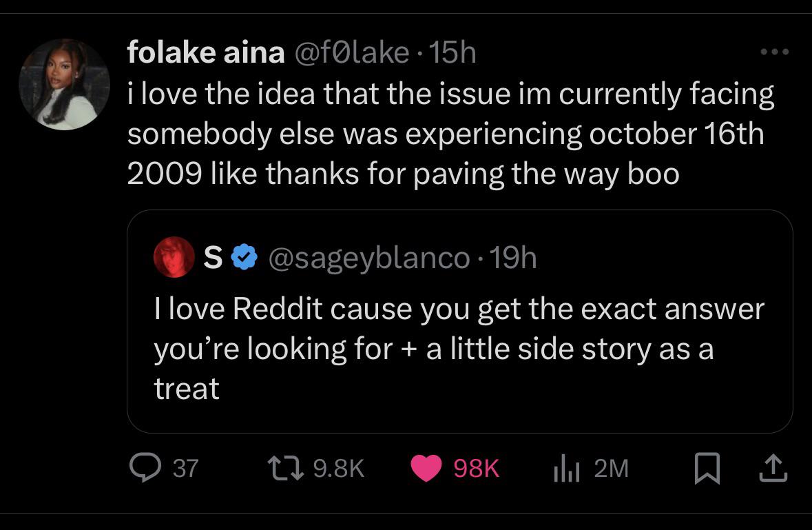The height and width of the screenshot is (530, 812).
Task: Click the 98K likes count
Action: pyautogui.click(x=476, y=469)
